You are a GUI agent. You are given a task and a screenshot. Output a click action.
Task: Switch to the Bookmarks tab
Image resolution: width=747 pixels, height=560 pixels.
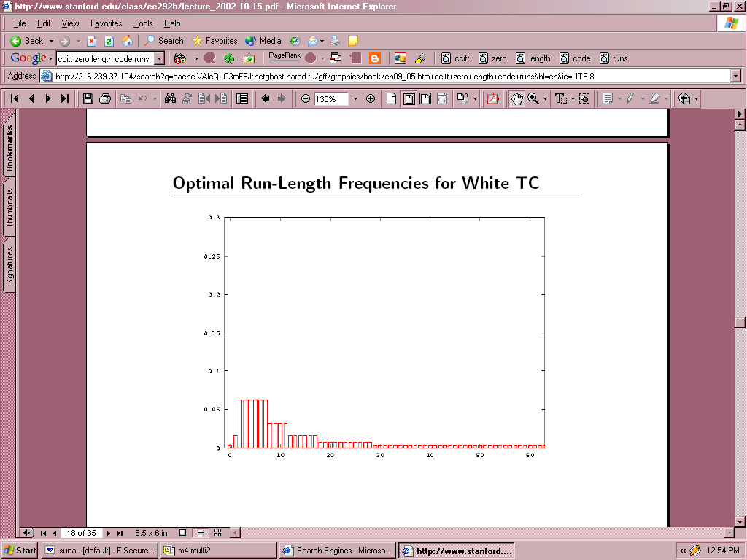(x=9, y=149)
